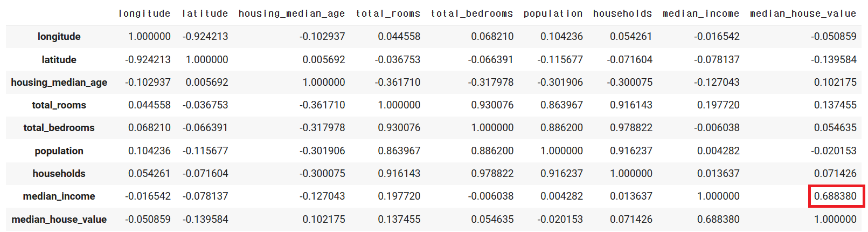The width and height of the screenshot is (868, 232).
Task: Click 0.916143 in the households row
Action: pos(399,174)
